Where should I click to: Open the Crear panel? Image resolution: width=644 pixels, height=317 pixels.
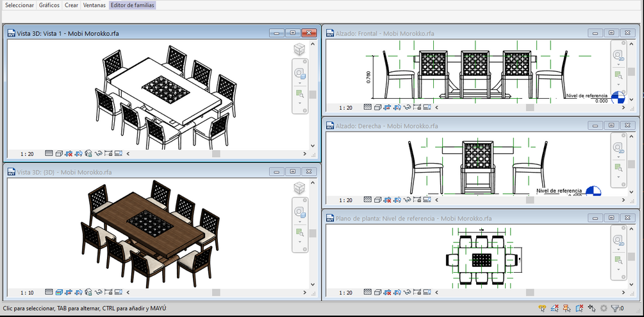pos(72,5)
